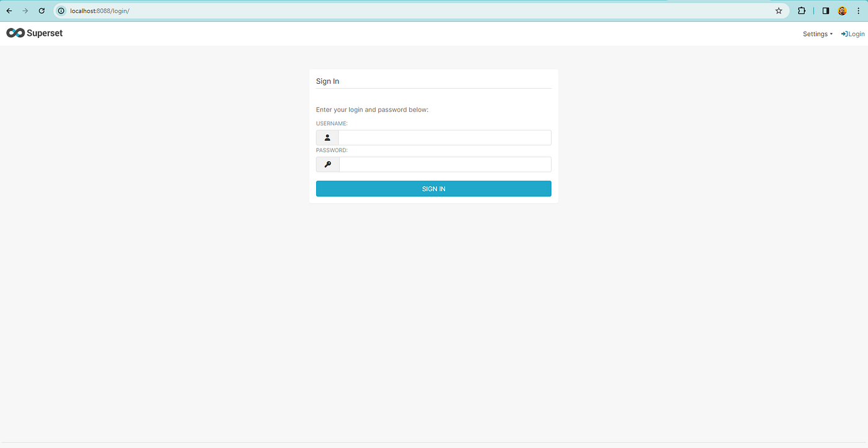Click the "Sign In" panel heading
868x448 pixels.
pos(327,81)
